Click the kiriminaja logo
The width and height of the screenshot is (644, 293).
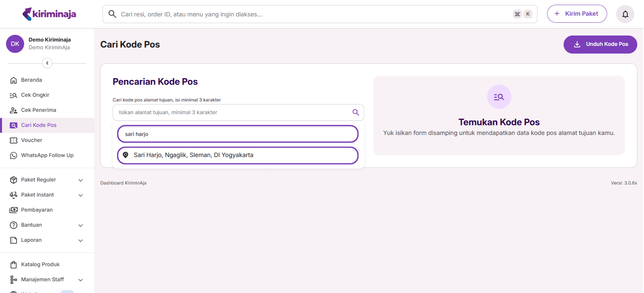pyautogui.click(x=49, y=14)
